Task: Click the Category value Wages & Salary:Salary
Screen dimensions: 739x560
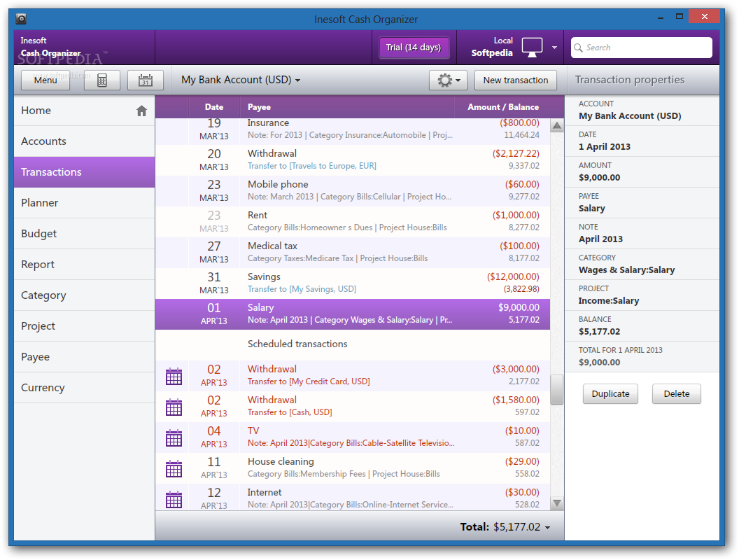Action: pos(626,270)
